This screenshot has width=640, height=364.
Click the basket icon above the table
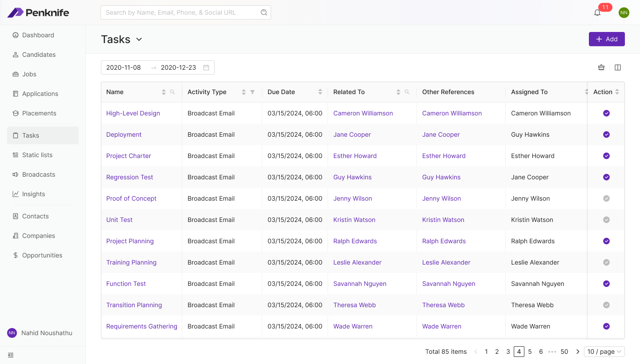(x=601, y=67)
